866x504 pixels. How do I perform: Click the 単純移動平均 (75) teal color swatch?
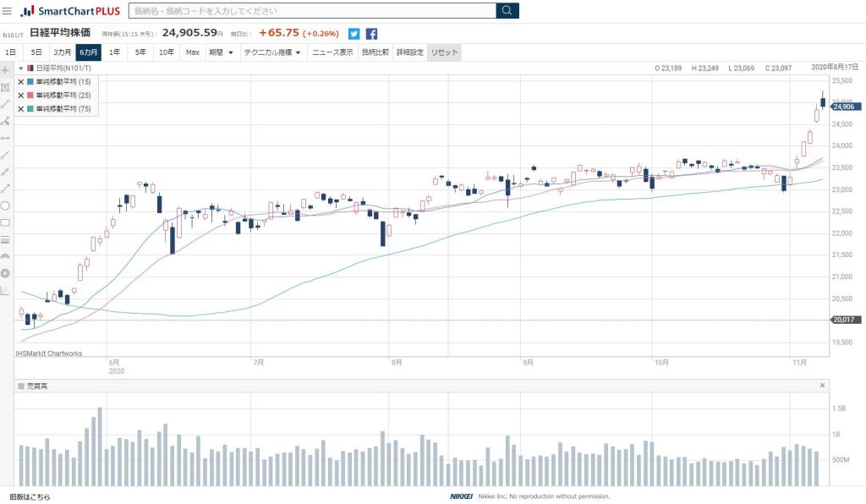point(30,109)
